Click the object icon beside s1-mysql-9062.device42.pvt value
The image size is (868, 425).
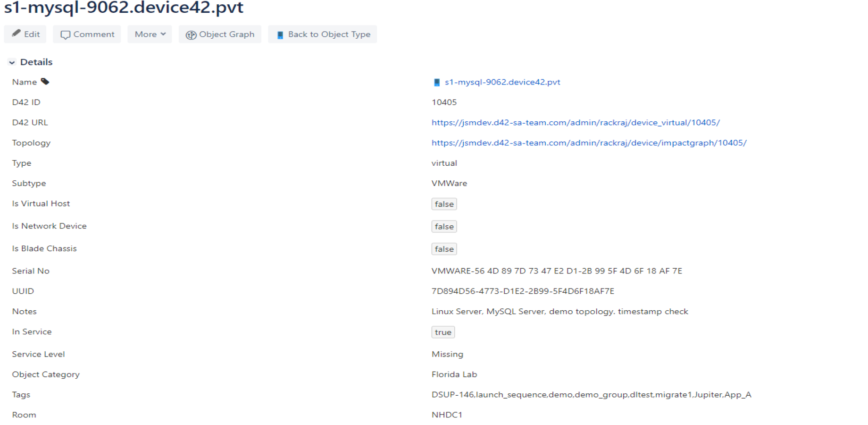coord(436,82)
